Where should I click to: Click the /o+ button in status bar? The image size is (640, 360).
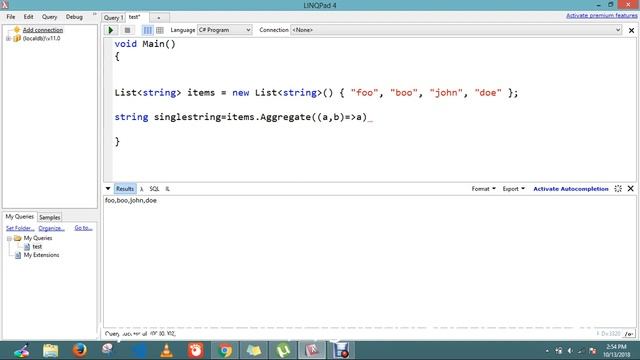pyautogui.click(x=629, y=334)
